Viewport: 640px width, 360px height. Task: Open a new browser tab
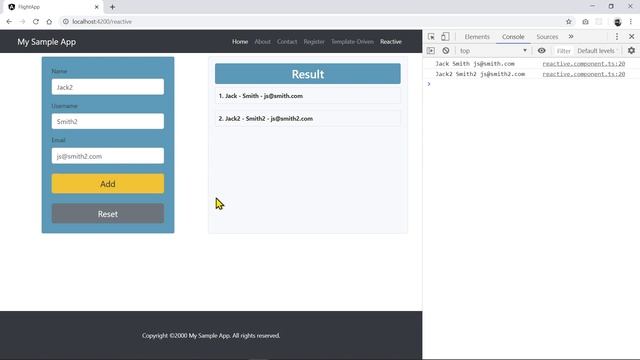tap(112, 7)
